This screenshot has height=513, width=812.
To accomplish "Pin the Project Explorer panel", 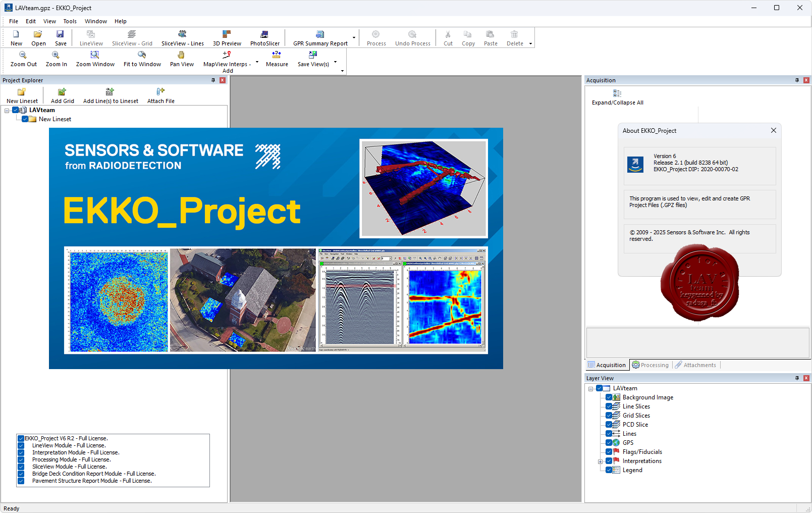I will (x=213, y=80).
